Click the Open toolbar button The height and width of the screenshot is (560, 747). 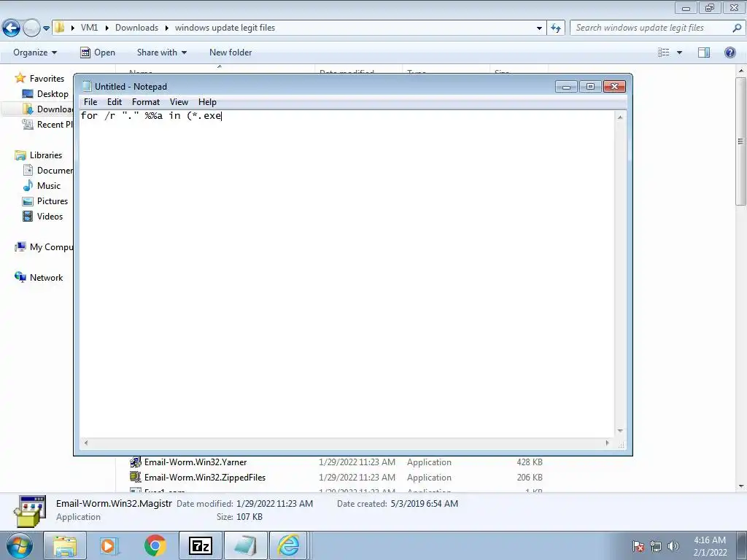click(98, 52)
